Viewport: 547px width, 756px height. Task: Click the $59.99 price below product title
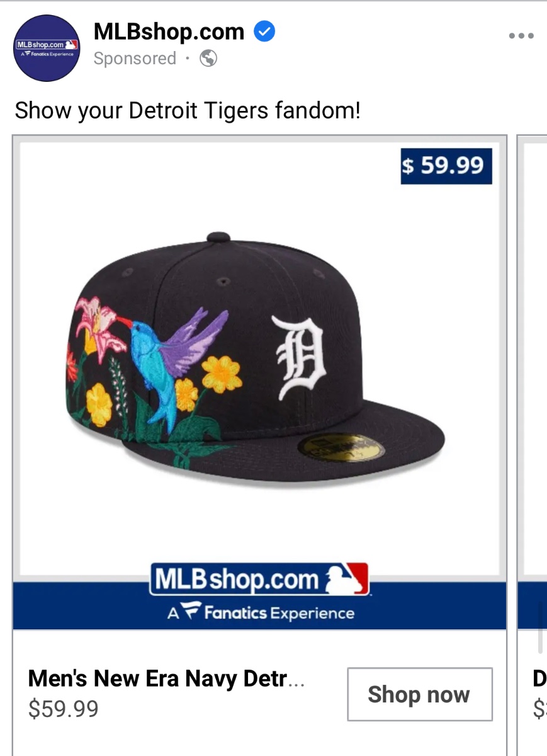(x=64, y=709)
